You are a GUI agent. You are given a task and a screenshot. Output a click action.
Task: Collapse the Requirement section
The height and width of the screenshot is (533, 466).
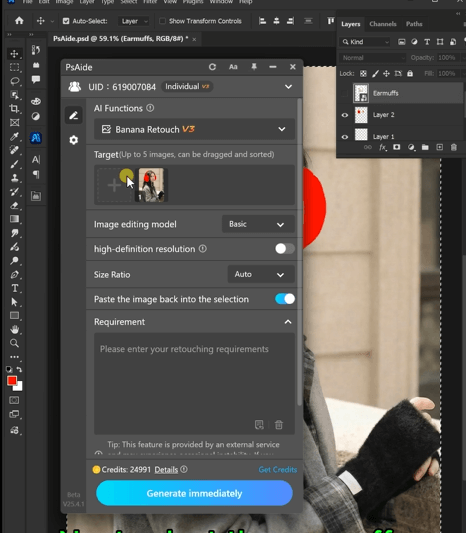288,322
